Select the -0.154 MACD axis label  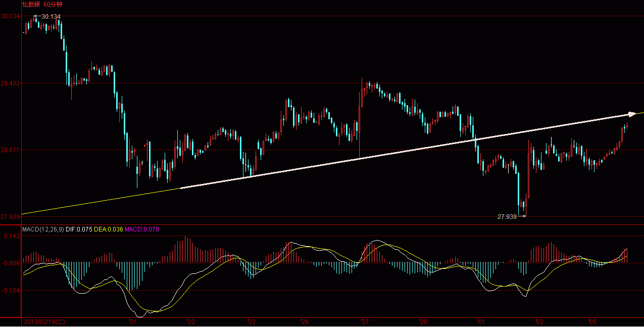(10, 291)
